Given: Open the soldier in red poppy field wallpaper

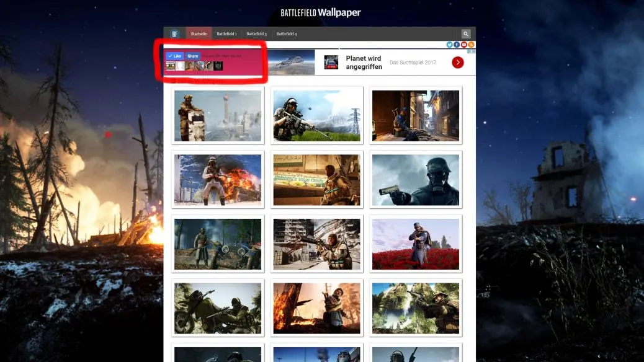Looking at the screenshot, I should click(x=416, y=244).
